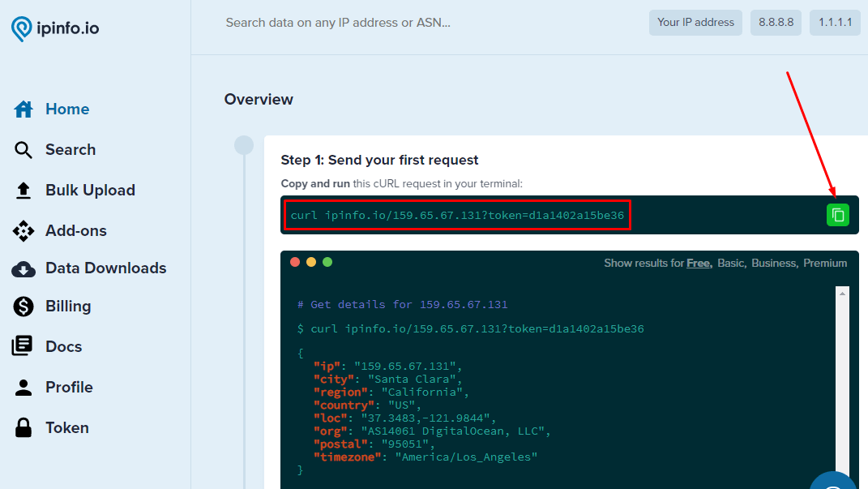868x489 pixels.
Task: Show results for Basic plan
Action: pyautogui.click(x=731, y=263)
